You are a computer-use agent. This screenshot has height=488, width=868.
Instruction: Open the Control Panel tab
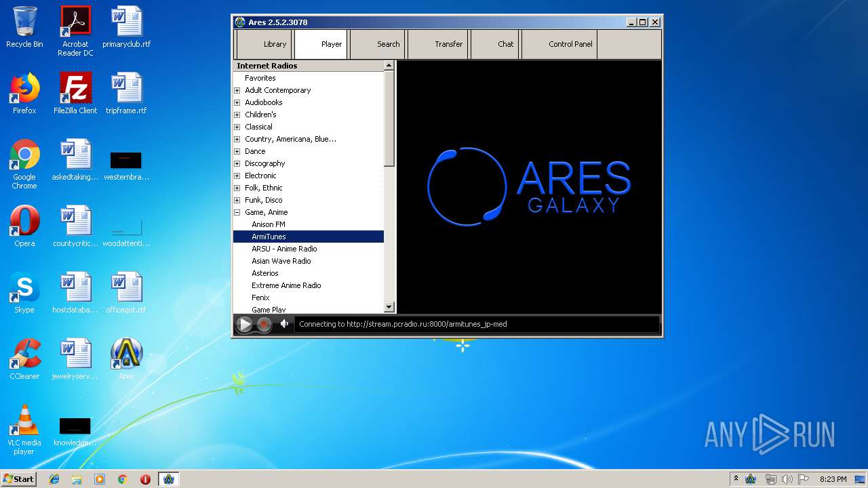pyautogui.click(x=559, y=44)
